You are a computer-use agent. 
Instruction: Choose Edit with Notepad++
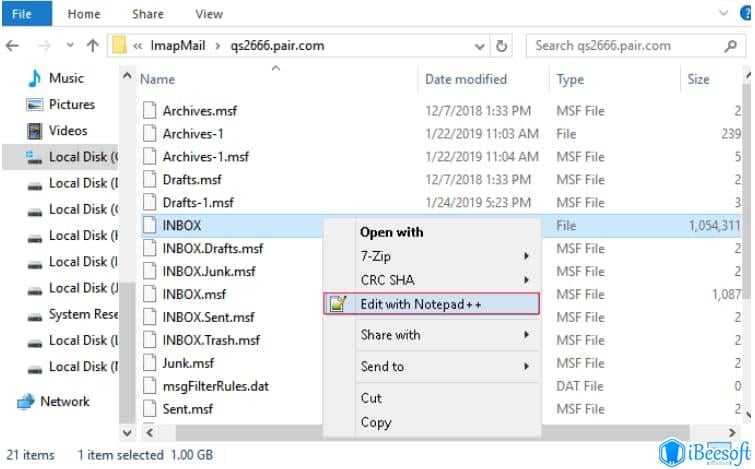pos(431,304)
